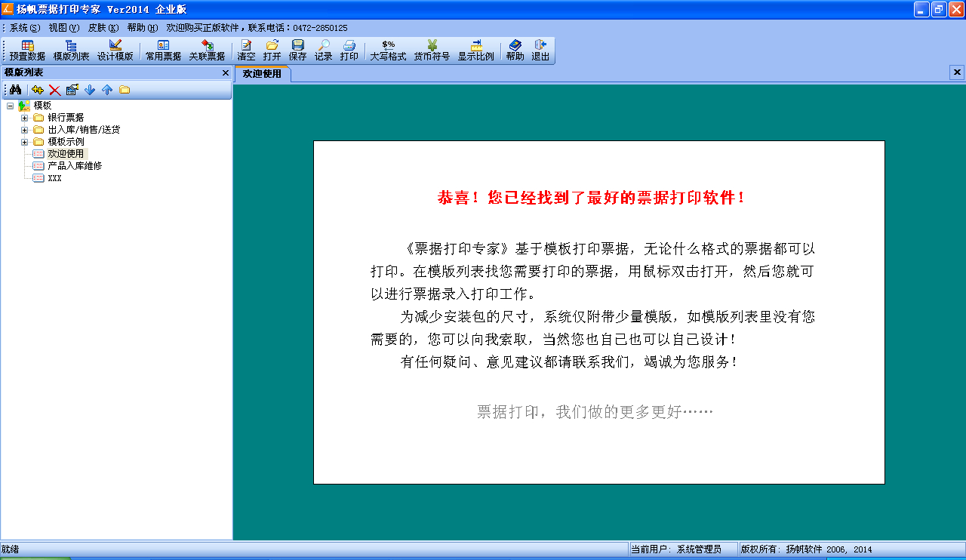Expand the 出入库/销售/送货 folder
Screen dimensions: 966x560
coord(24,130)
